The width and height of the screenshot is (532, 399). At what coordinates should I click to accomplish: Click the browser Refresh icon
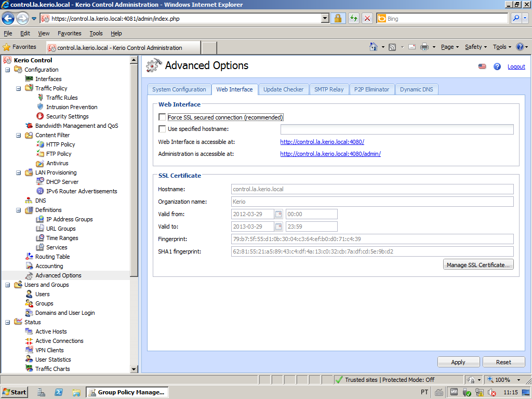coord(353,18)
